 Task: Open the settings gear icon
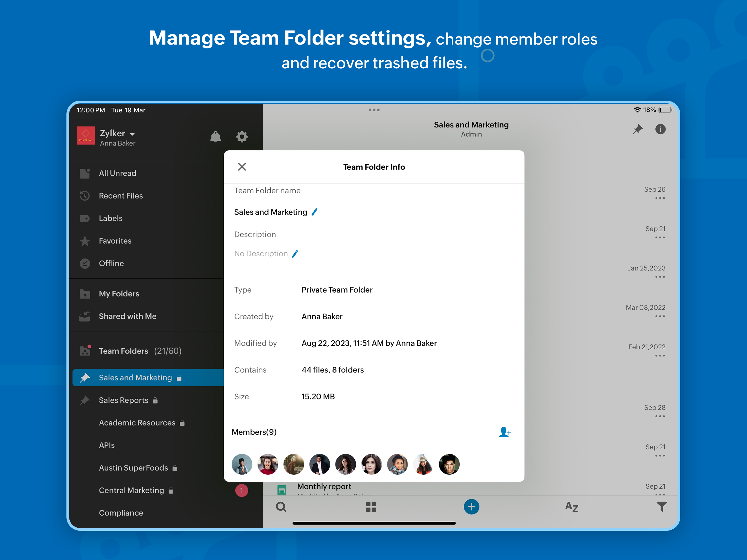tap(242, 137)
